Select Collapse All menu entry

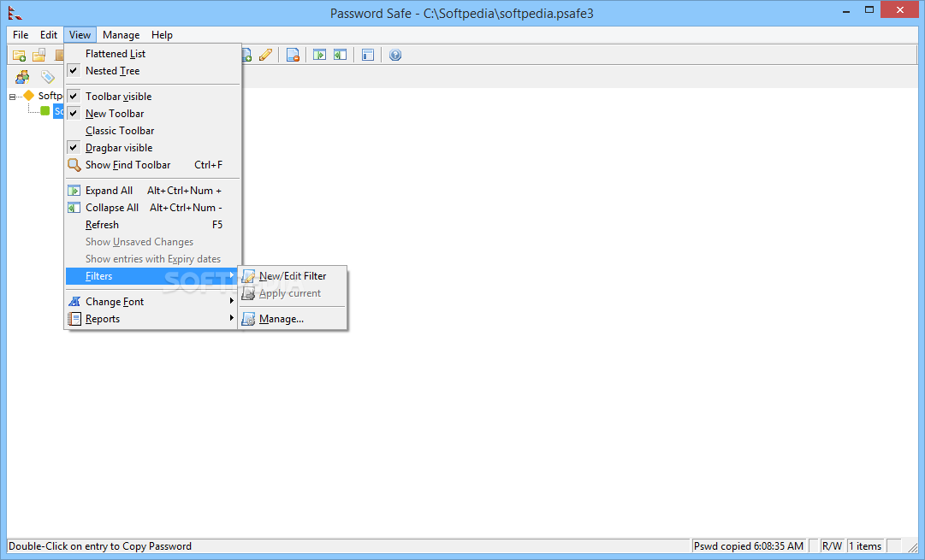coord(153,208)
